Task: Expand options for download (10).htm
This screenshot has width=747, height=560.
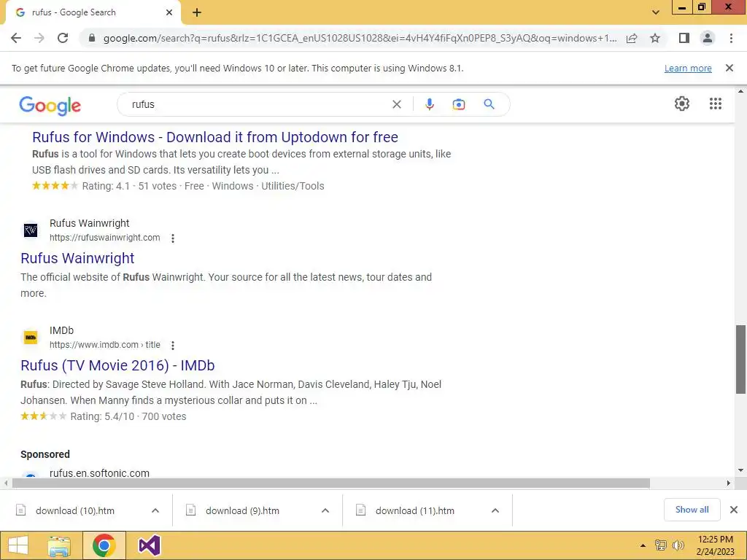Action: (x=155, y=510)
